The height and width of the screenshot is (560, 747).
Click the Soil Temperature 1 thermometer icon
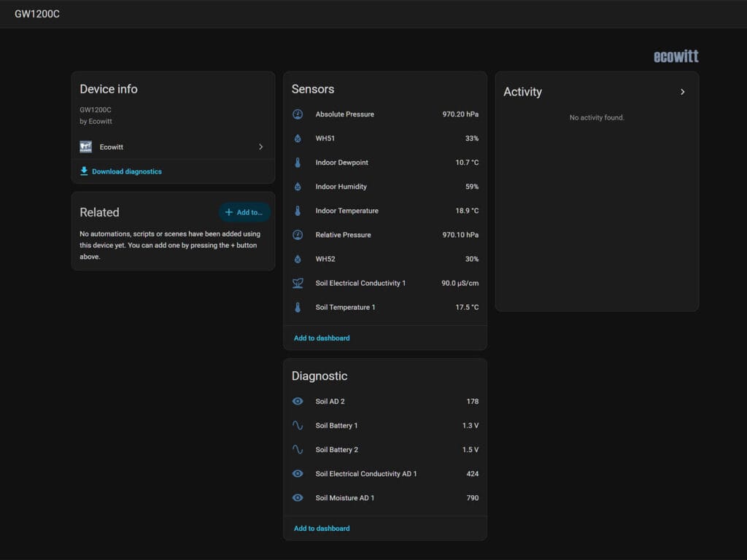(x=298, y=307)
